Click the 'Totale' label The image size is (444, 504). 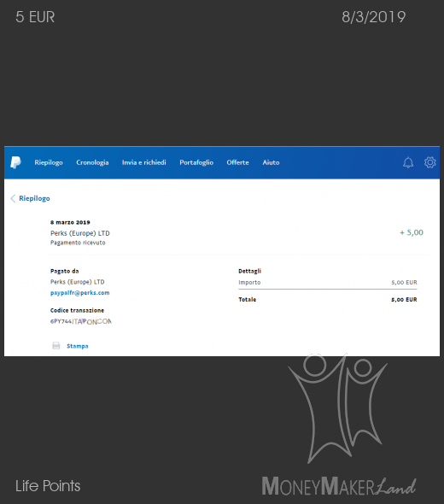(x=248, y=299)
